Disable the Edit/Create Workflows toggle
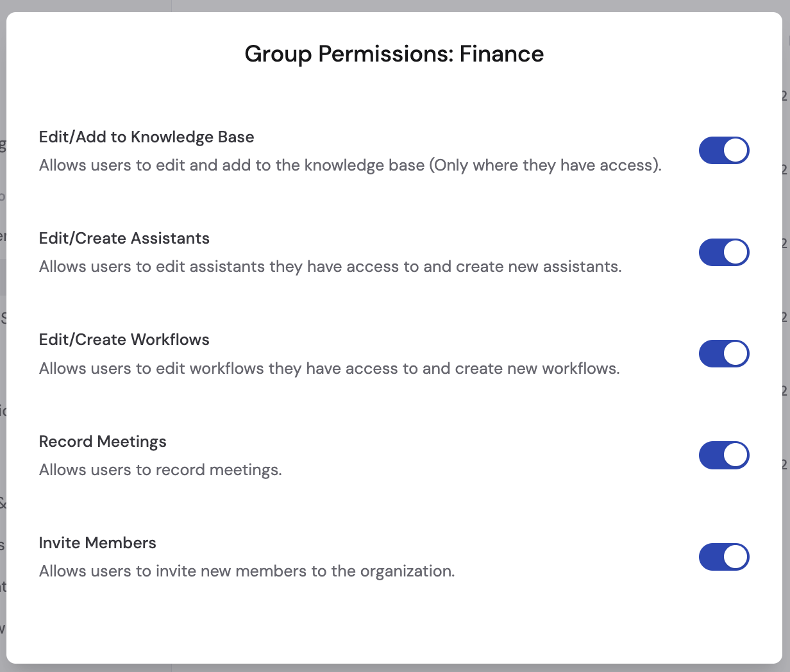 click(x=724, y=353)
